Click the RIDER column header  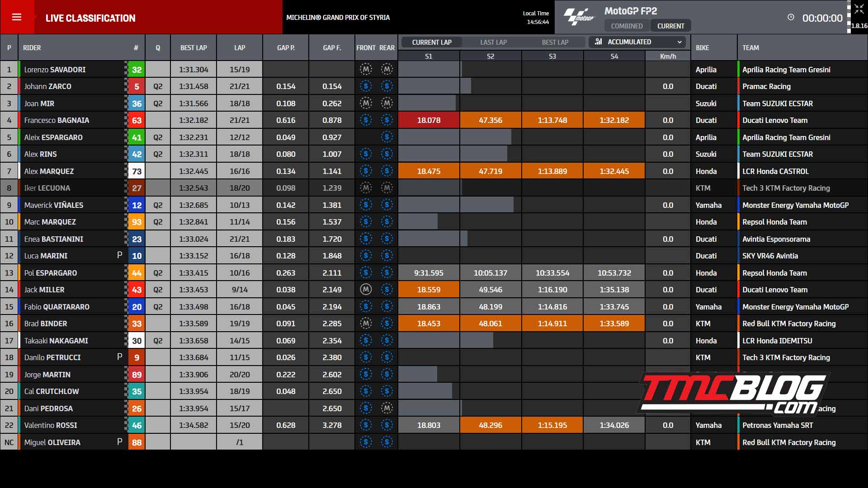tap(32, 47)
